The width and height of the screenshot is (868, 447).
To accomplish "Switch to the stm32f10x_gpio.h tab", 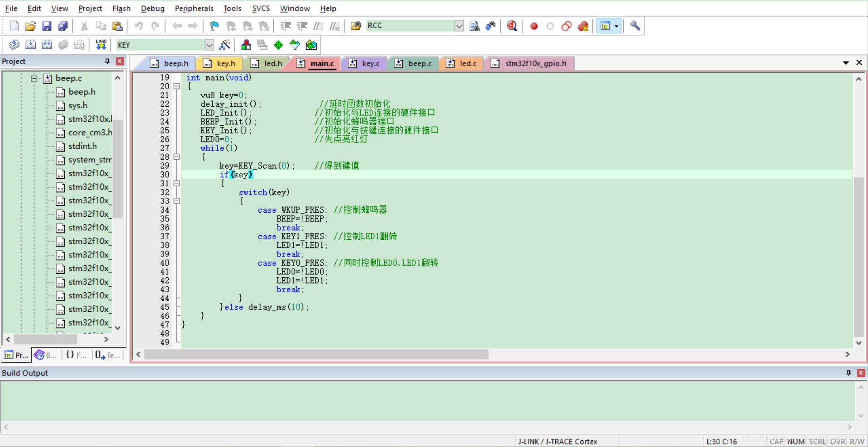I will pos(529,63).
